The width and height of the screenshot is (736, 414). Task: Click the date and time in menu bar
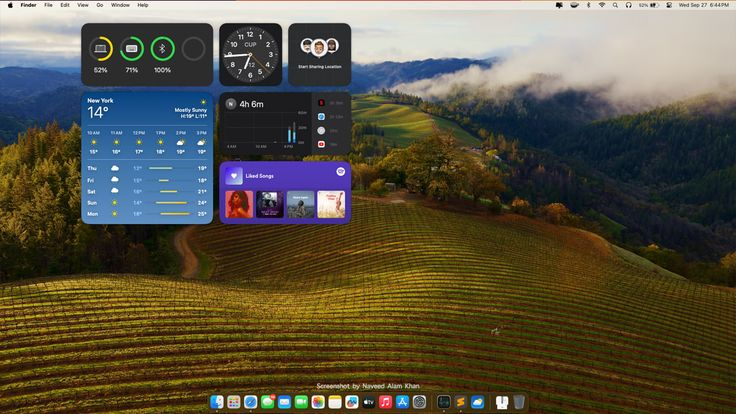(x=704, y=5)
